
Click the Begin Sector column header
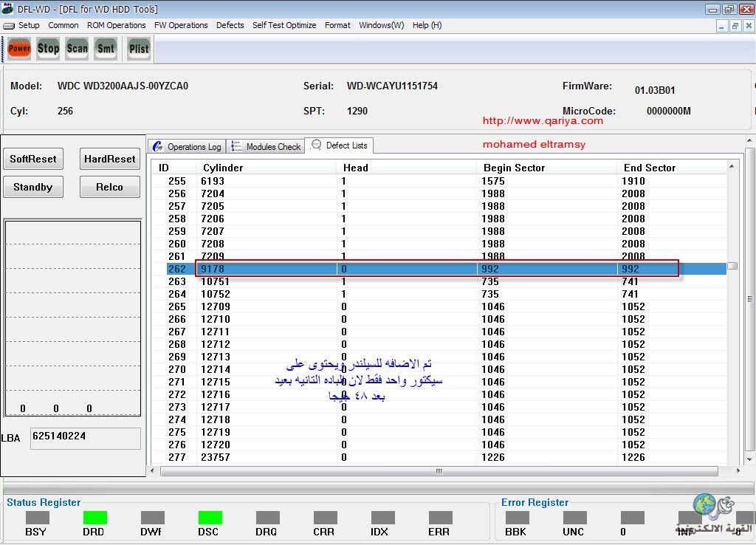(547, 168)
